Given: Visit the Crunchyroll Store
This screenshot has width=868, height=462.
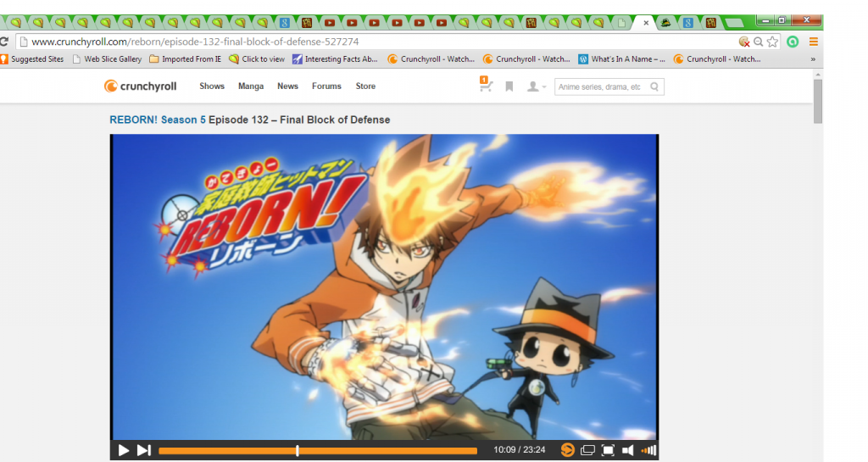Looking at the screenshot, I should 365,86.
